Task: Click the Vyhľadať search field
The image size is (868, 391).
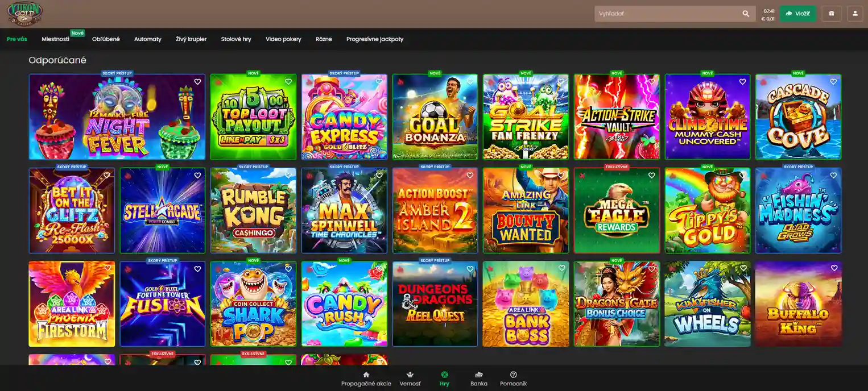Action: pyautogui.click(x=675, y=14)
